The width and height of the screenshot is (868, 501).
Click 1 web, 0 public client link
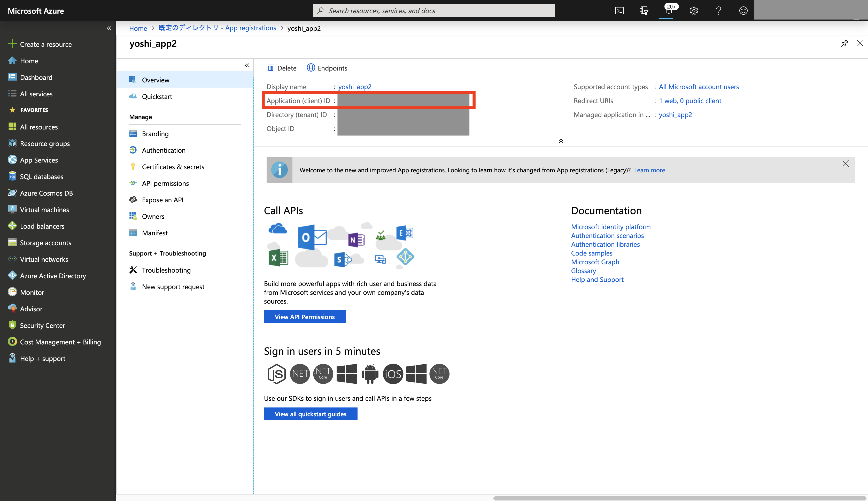click(x=690, y=101)
